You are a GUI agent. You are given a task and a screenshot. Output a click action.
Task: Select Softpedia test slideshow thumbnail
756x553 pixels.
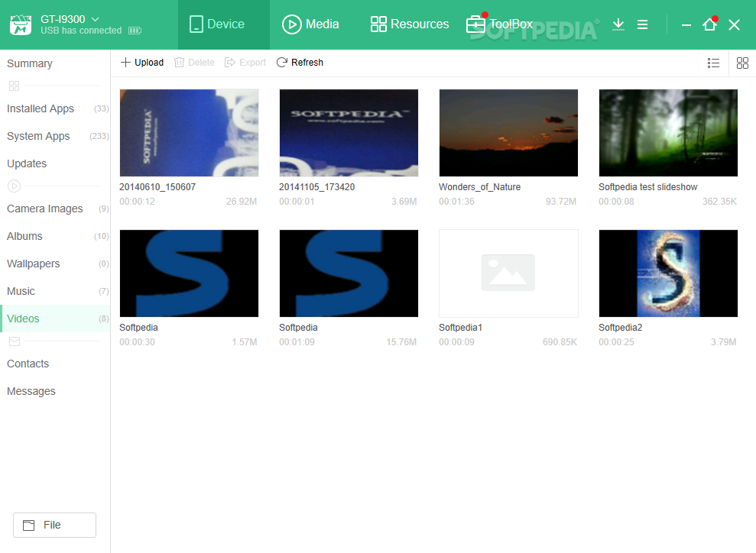coord(668,133)
